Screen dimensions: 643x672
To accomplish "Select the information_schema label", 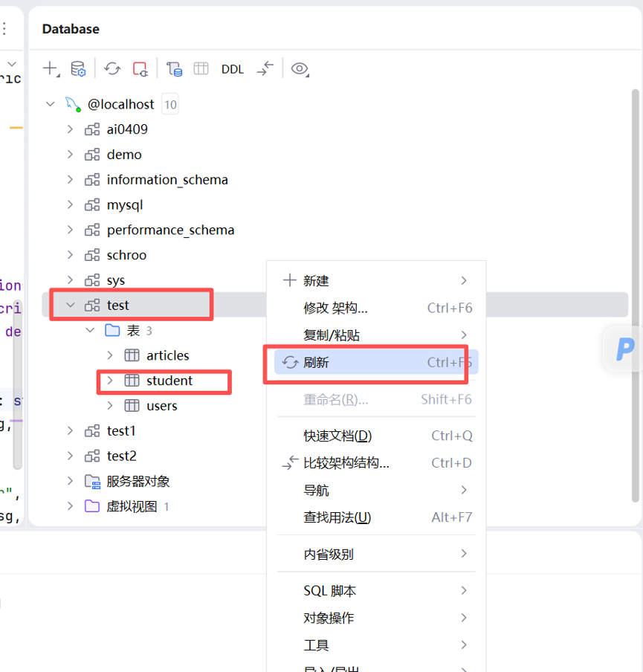I will tap(167, 180).
